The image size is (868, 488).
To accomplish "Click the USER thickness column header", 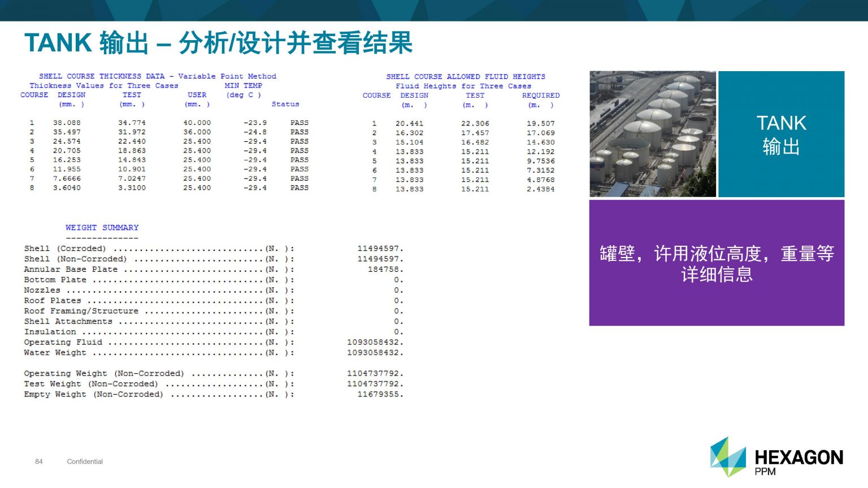I will 197,95.
